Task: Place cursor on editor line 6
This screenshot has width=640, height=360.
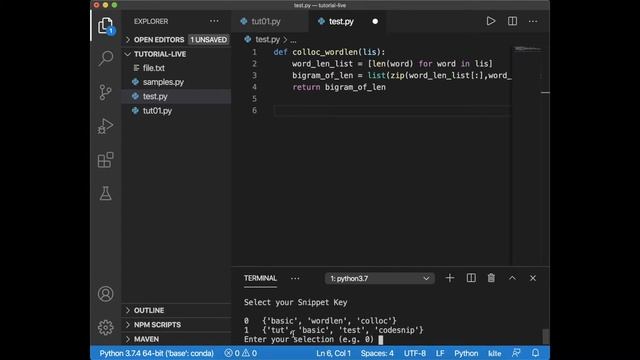Action: [x=392, y=110]
